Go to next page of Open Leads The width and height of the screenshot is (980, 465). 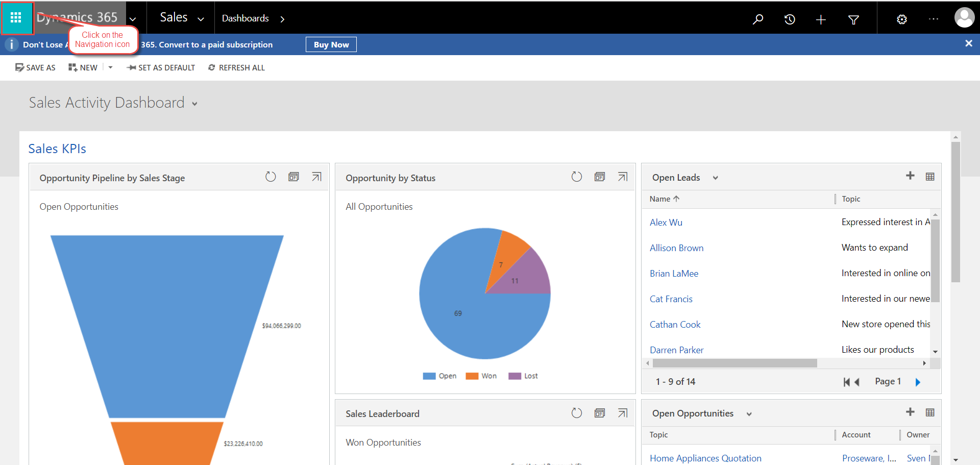point(919,382)
